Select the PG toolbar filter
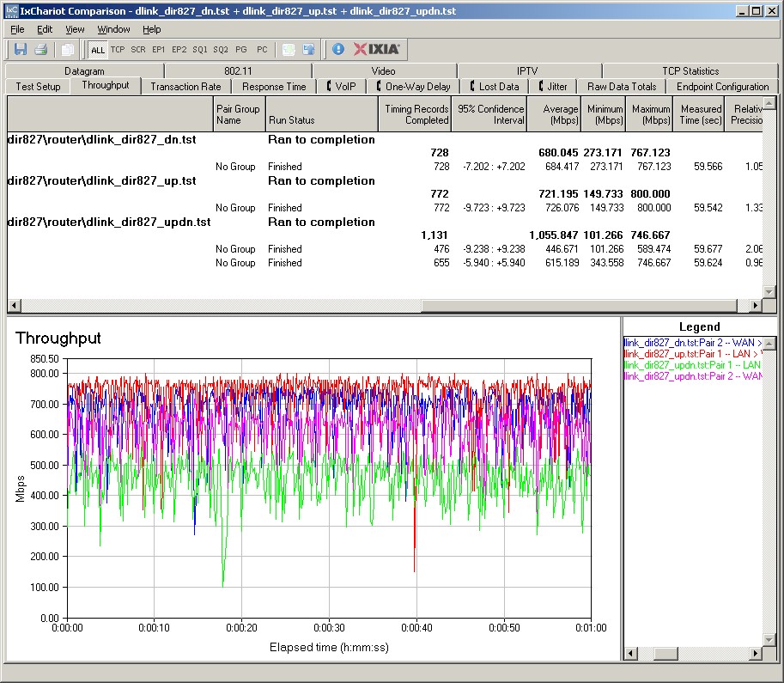 [x=241, y=50]
